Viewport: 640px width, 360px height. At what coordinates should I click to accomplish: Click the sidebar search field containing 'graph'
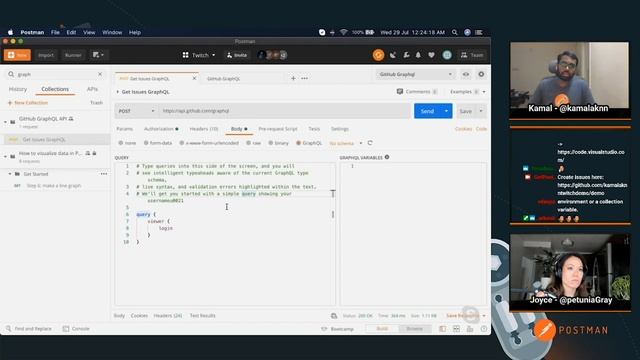coord(55,74)
